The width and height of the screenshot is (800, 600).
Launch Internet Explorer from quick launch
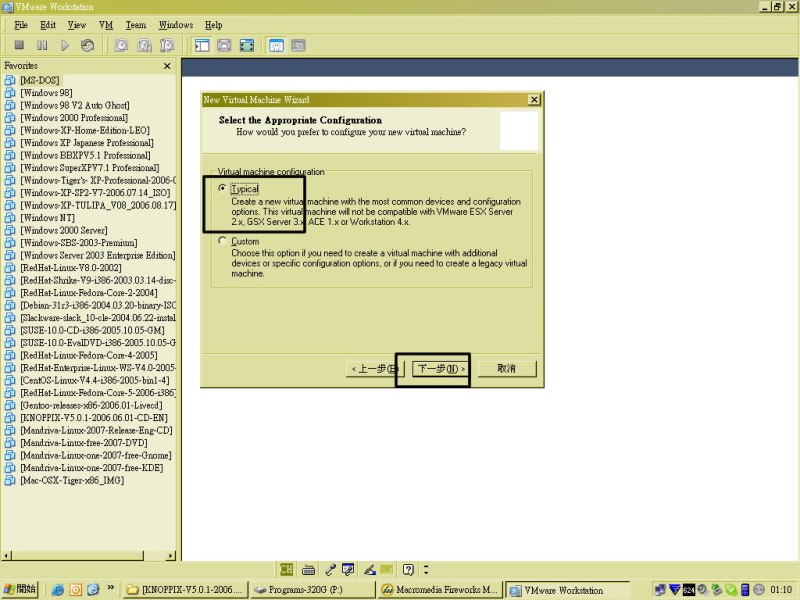[58, 590]
